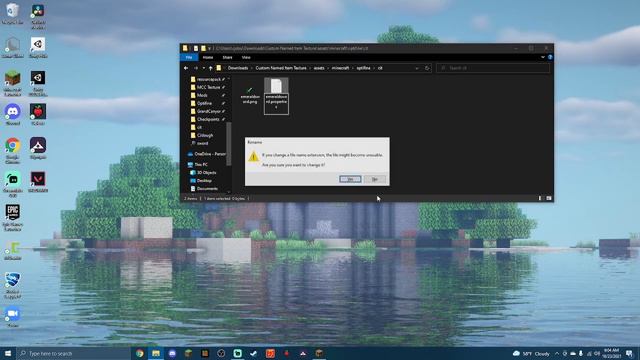The height and width of the screenshot is (360, 640).
Task: Select optifine in the address breadcrumb
Action: pos(363,68)
